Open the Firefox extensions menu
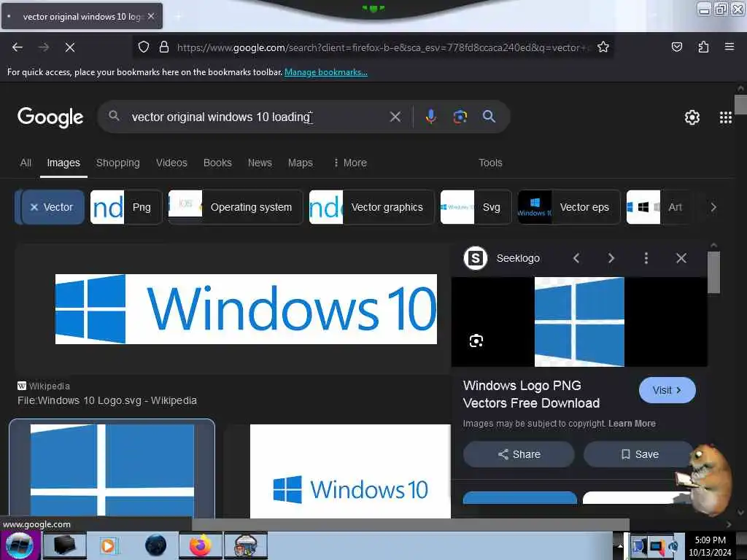Screen dimensions: 747x560 pyautogui.click(x=703, y=47)
